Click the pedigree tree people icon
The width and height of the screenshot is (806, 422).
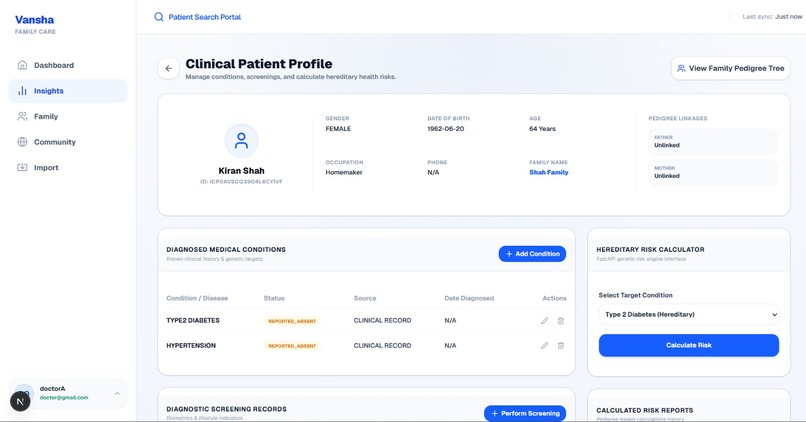pyautogui.click(x=681, y=68)
